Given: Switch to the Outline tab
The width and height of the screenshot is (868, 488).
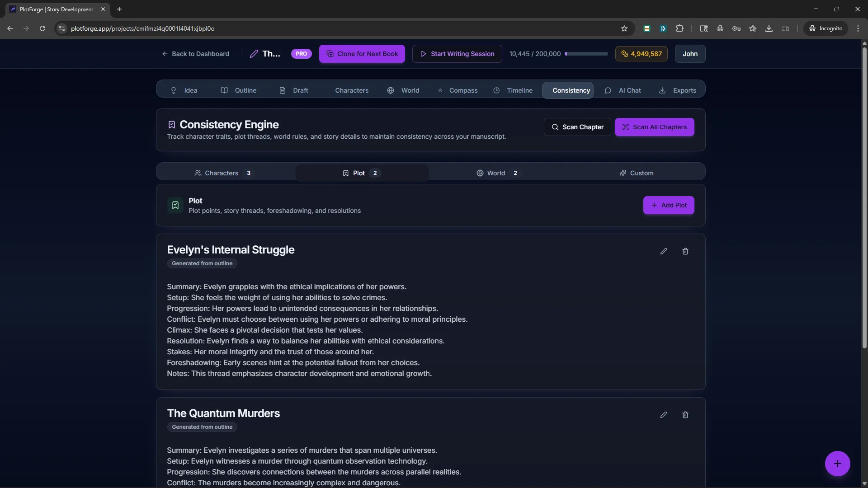Looking at the screenshot, I should click(x=239, y=90).
